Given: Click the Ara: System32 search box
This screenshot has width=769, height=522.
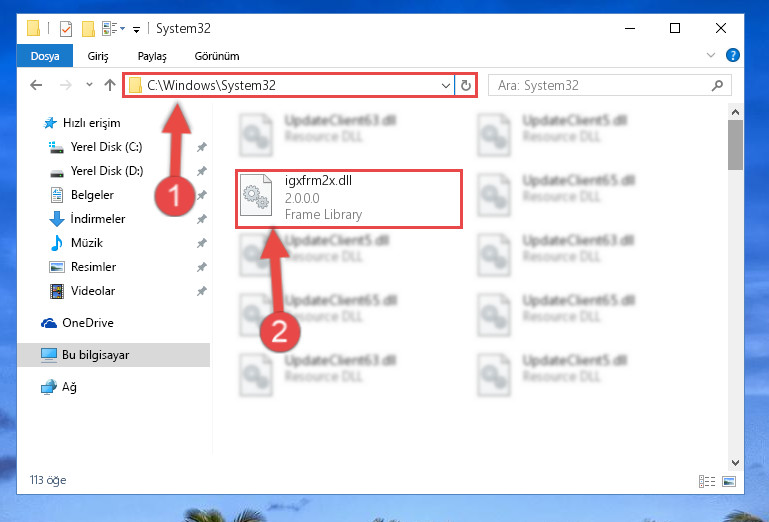Looking at the screenshot, I should pyautogui.click(x=610, y=85).
